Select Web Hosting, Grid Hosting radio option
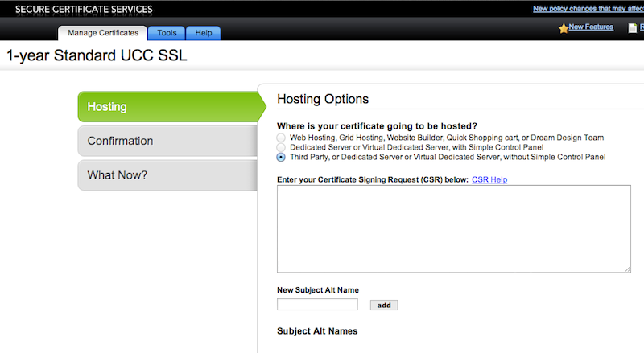The width and height of the screenshot is (644, 353). 281,138
